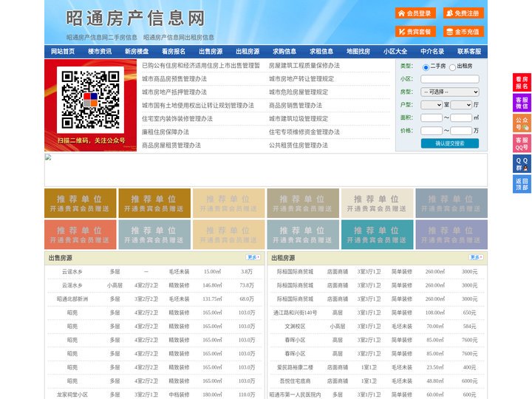This screenshot has width=532, height=399.
Task: Open the 贵宾套餐 VIP package button
Action: [x=415, y=32]
